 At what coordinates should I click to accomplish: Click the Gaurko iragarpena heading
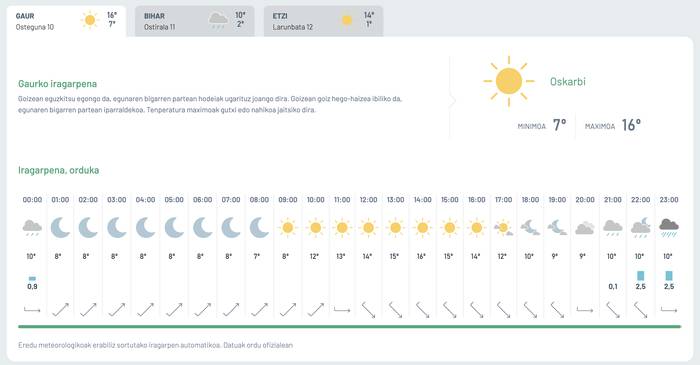pyautogui.click(x=58, y=84)
